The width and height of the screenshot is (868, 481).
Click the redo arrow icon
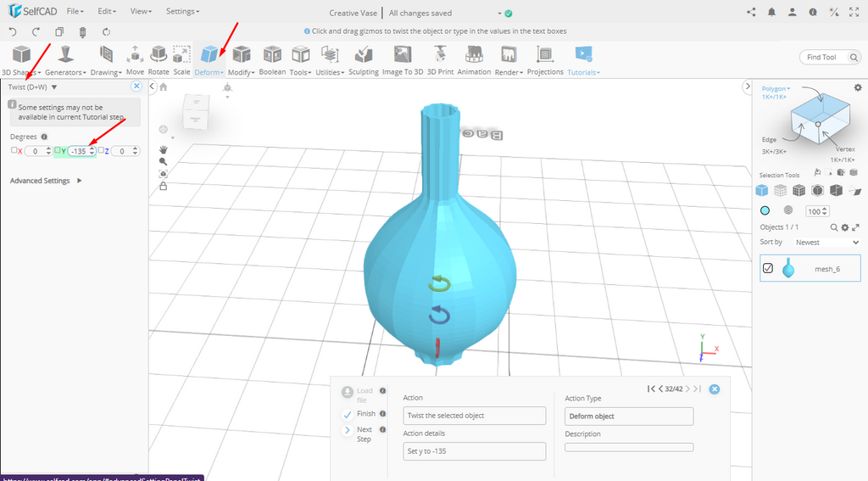(36, 31)
